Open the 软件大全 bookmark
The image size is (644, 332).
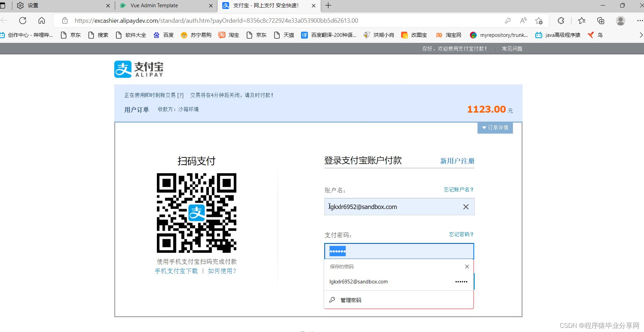click(131, 35)
